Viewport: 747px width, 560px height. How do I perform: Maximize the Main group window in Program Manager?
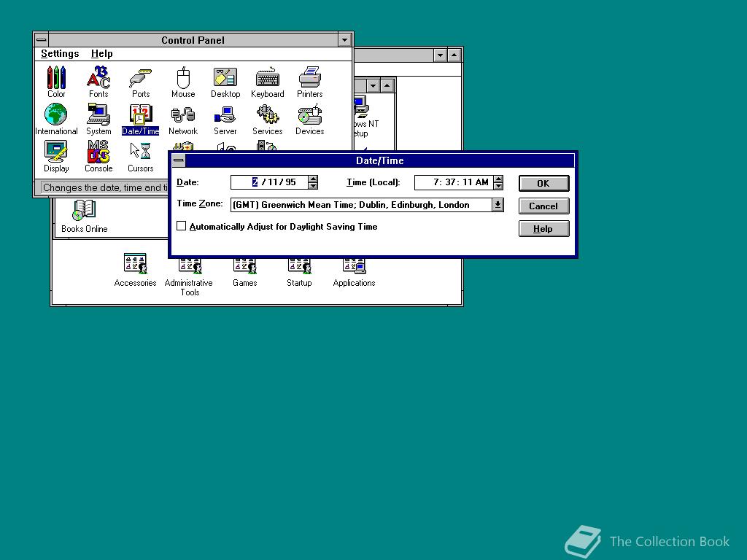(x=387, y=86)
